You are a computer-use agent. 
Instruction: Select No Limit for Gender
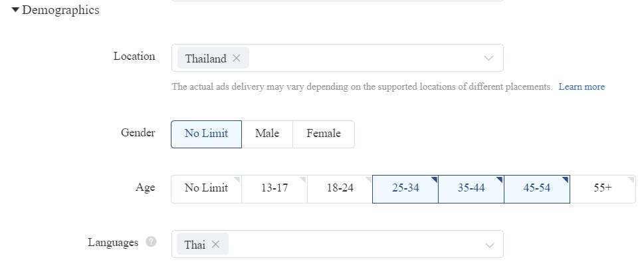tap(206, 134)
